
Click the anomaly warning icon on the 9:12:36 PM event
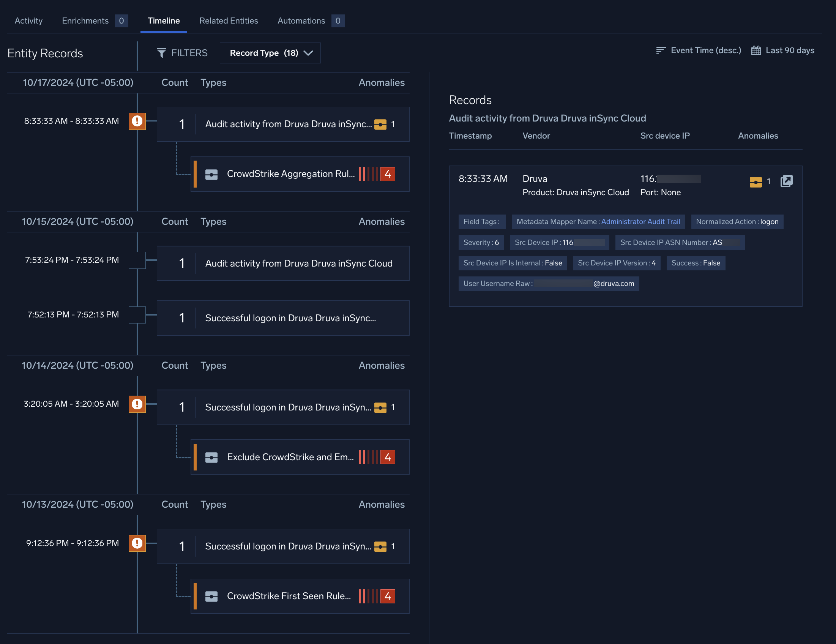[137, 543]
